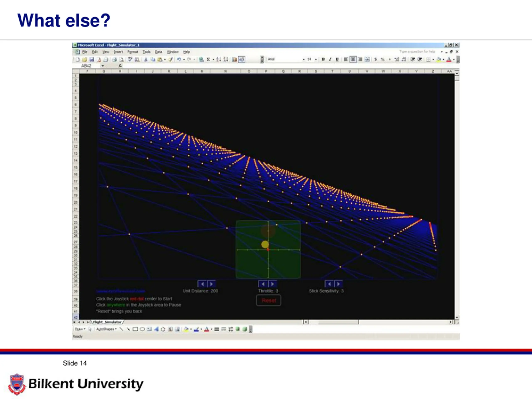Open the Name Box dropdown next to AB42

pyautogui.click(x=103, y=66)
